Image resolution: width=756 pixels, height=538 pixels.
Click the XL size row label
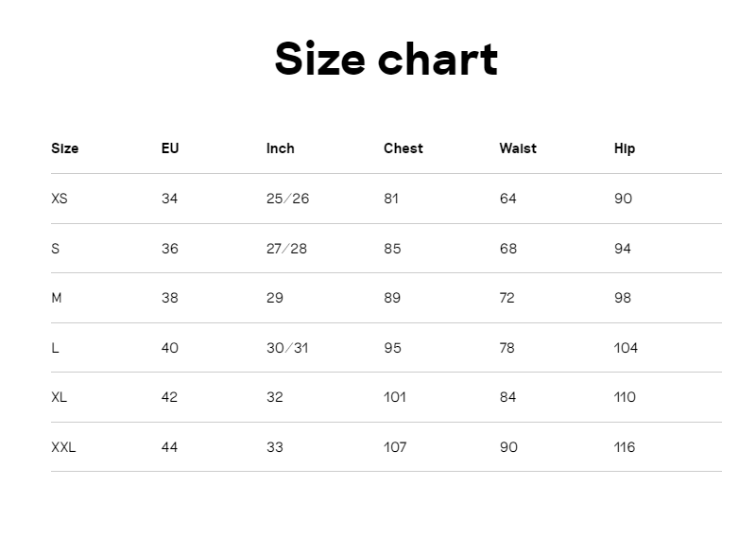pyautogui.click(x=59, y=397)
